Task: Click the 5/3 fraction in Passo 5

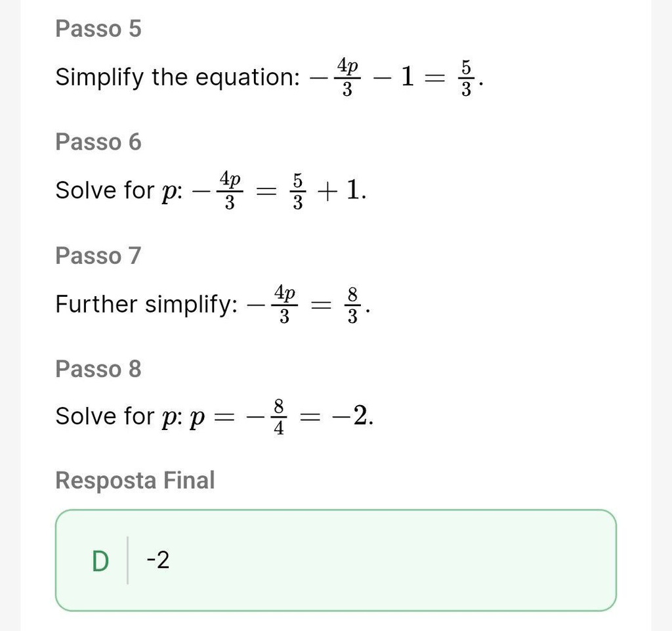Action: (x=467, y=78)
